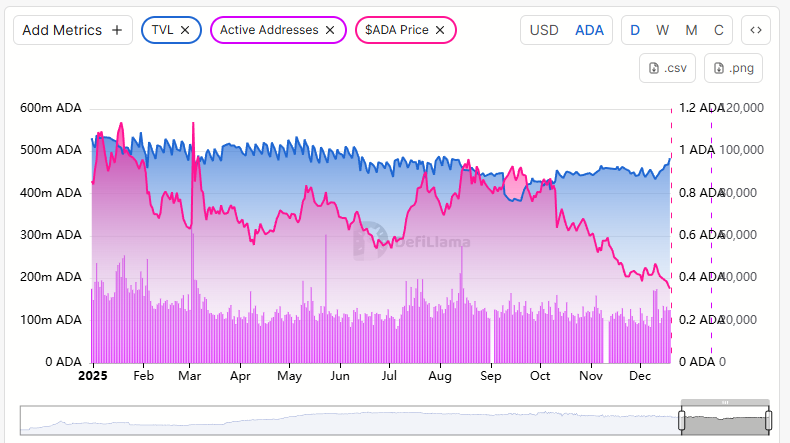Remove the Active Addresses metric chip
Screen dimensions: 790x443
330,30
